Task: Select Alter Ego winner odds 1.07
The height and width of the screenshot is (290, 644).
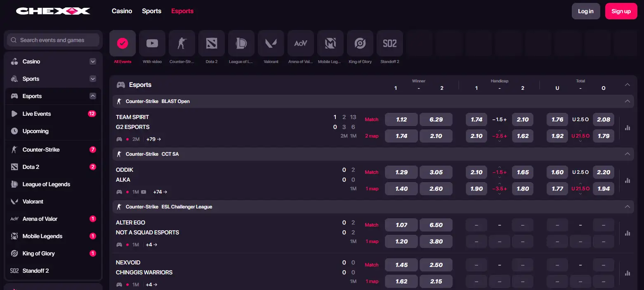Action: (401, 225)
